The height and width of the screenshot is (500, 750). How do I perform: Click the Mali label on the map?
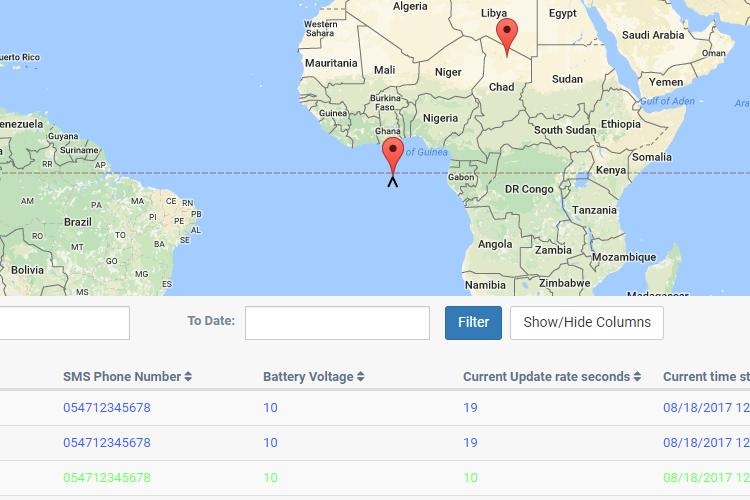(x=384, y=70)
